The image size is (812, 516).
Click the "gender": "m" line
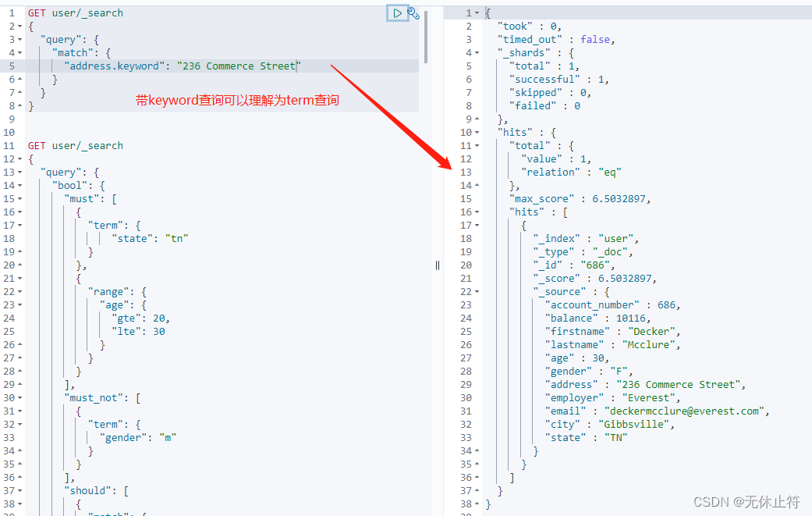click(138, 438)
